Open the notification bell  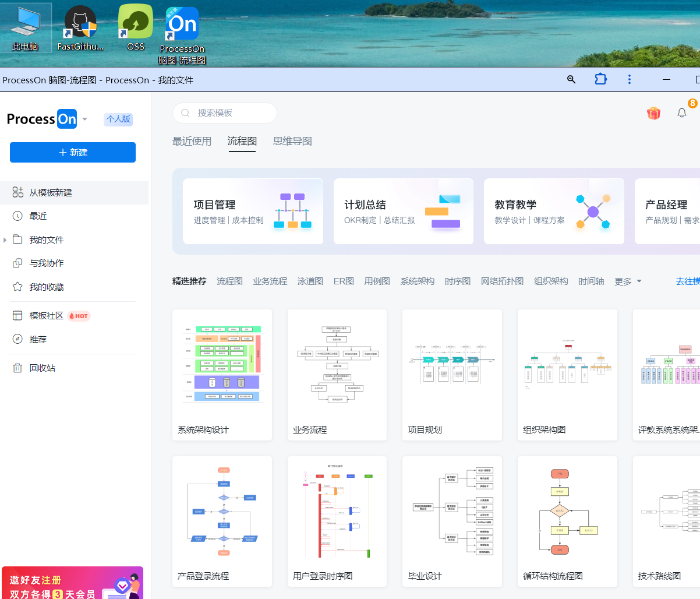682,113
